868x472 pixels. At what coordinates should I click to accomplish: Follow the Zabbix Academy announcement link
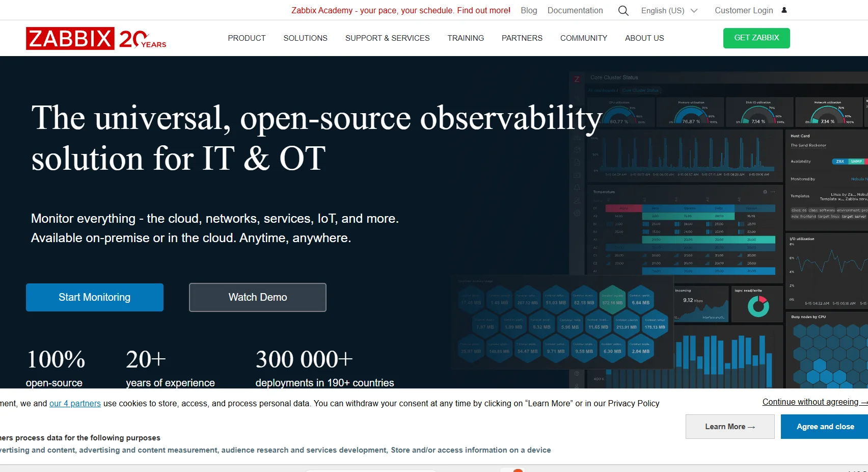coord(401,10)
